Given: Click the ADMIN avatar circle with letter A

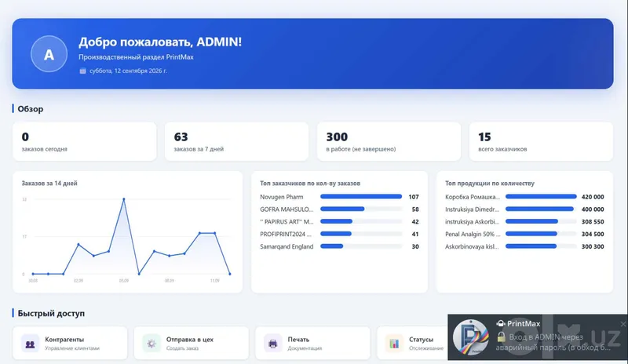Looking at the screenshot, I should pos(49,54).
